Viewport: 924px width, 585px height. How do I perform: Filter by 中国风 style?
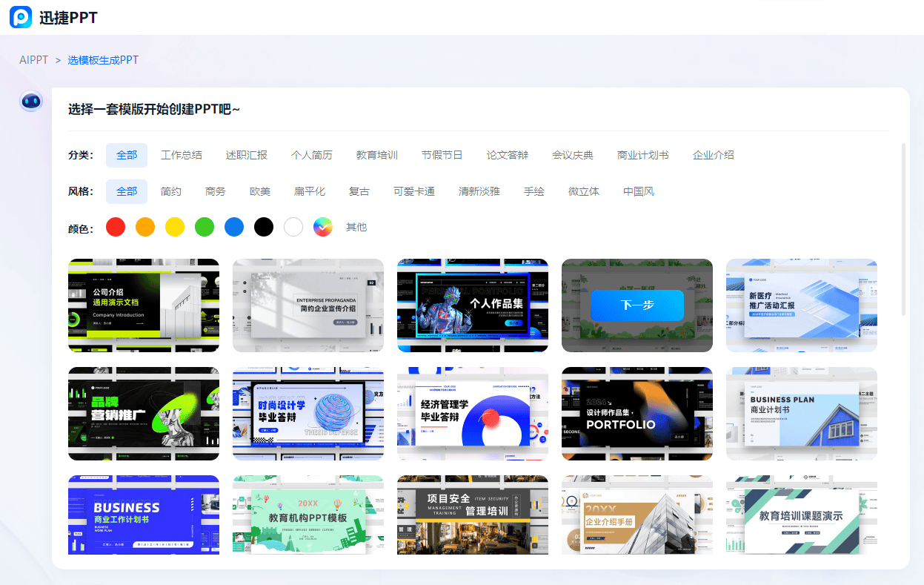pos(639,191)
